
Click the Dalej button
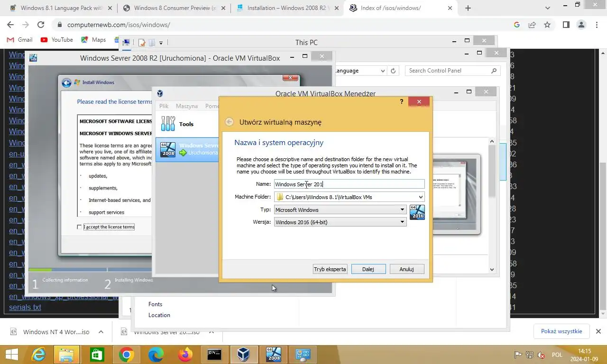(368, 269)
